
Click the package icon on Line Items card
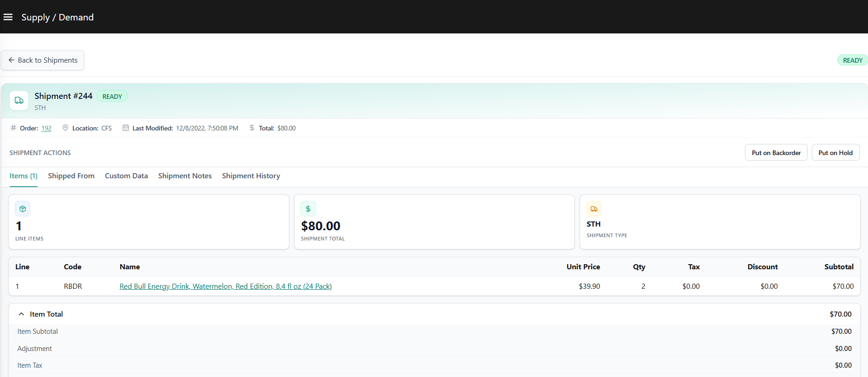pyautogui.click(x=23, y=209)
